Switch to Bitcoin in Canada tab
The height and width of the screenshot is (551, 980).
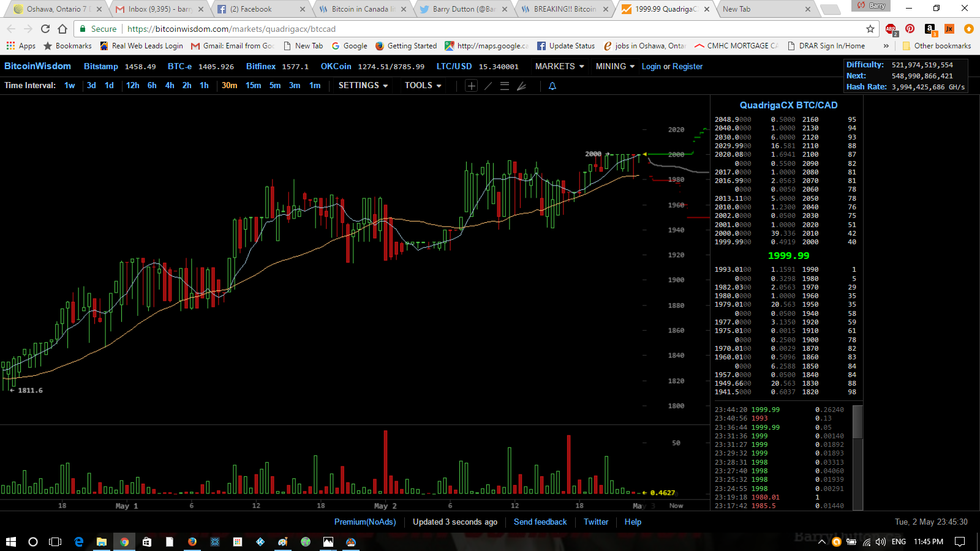(361, 9)
